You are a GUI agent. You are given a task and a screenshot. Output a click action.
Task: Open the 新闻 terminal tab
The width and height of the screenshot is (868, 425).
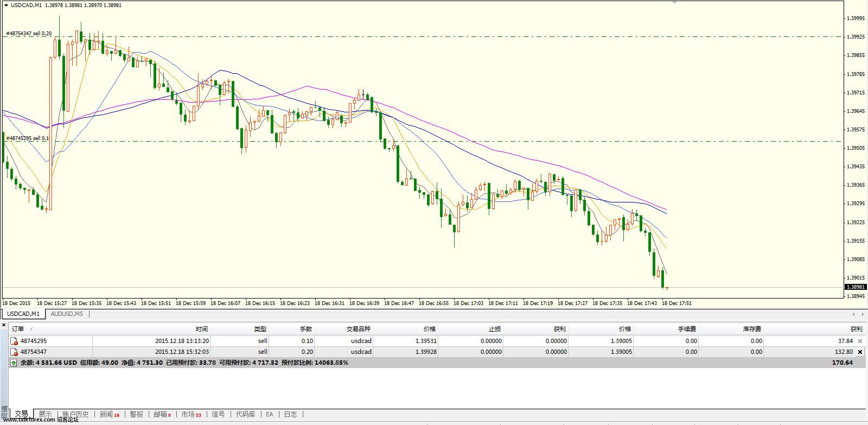(x=110, y=414)
